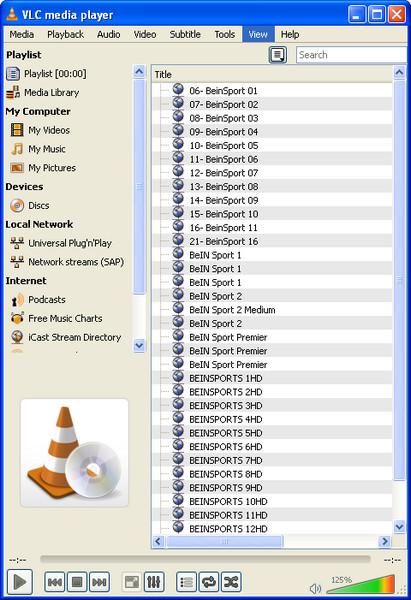
Task: Open the Playback menu
Action: point(65,34)
